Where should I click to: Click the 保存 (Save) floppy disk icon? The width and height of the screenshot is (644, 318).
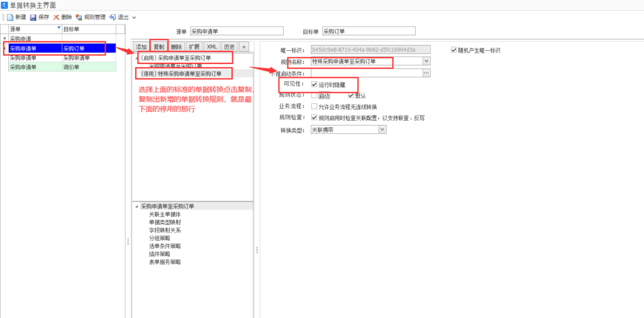click(x=33, y=17)
